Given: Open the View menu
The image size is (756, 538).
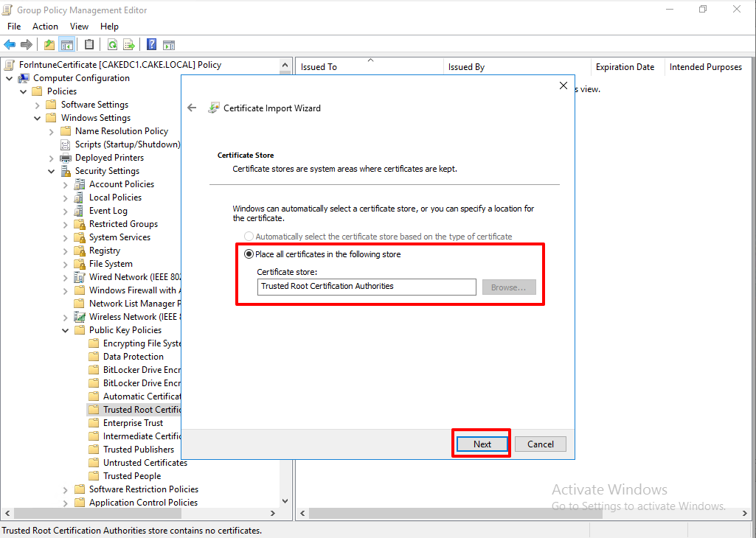Looking at the screenshot, I should [79, 27].
